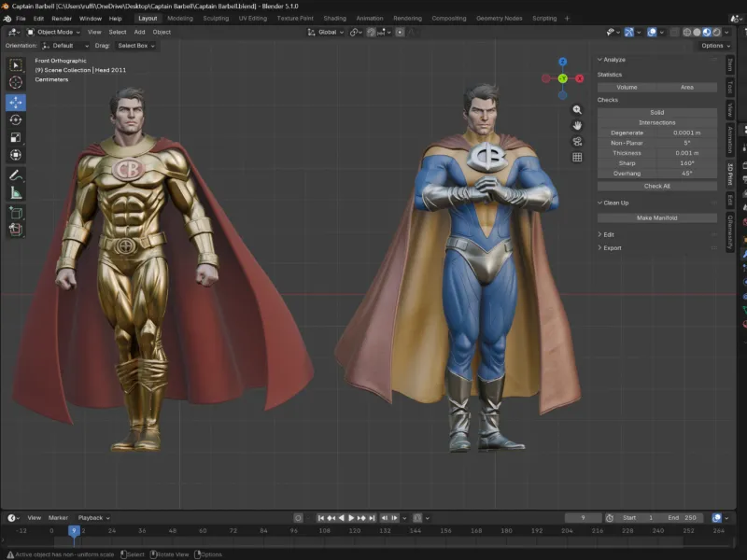Expand the Edit panel
The image size is (747, 560).
tap(606, 235)
